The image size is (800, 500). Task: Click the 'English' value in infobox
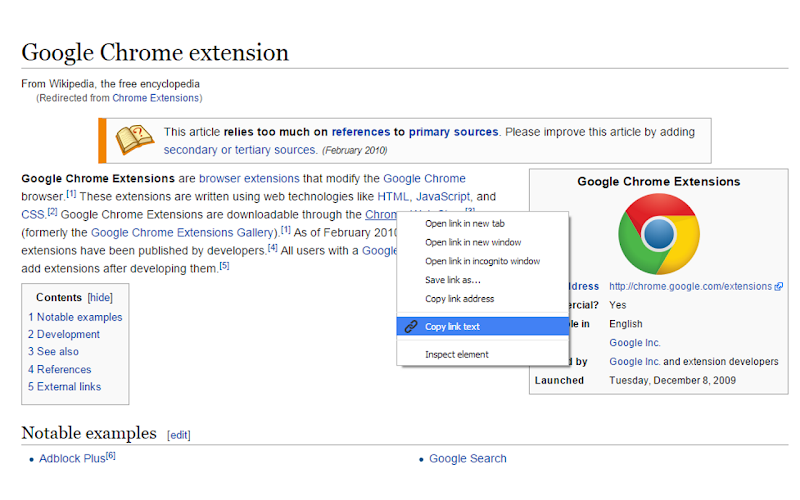pyautogui.click(x=626, y=324)
